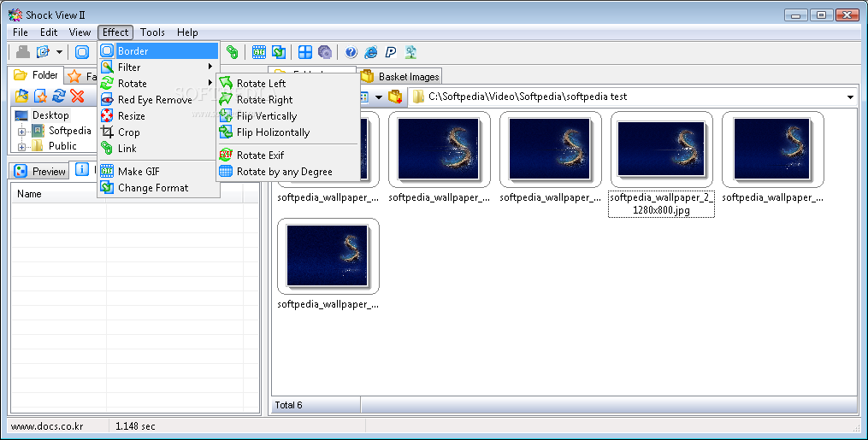The image size is (868, 440).
Task: Open the File menu
Action: pyautogui.click(x=21, y=32)
